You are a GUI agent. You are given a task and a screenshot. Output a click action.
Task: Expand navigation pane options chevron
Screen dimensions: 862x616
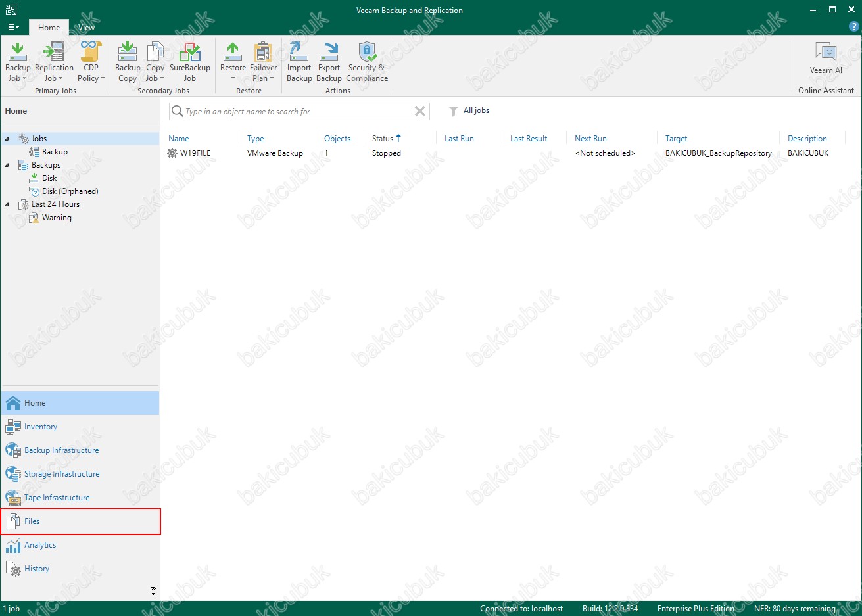pyautogui.click(x=153, y=590)
